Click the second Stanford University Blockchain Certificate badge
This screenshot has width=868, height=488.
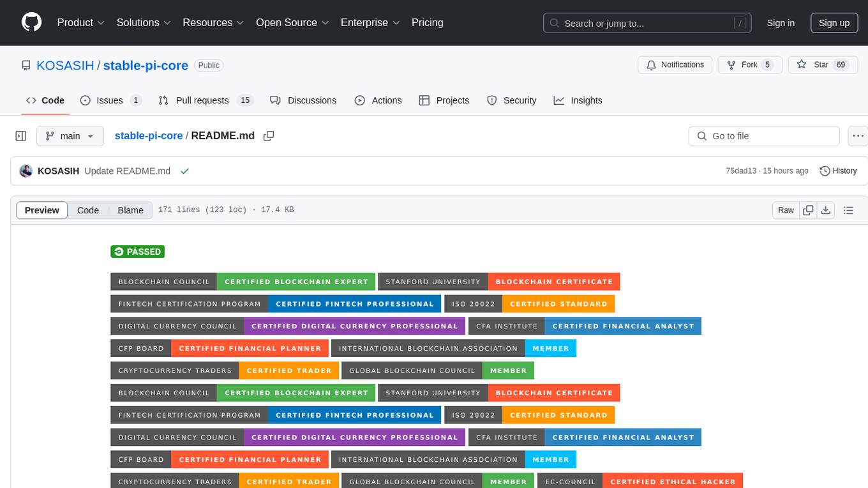(499, 393)
